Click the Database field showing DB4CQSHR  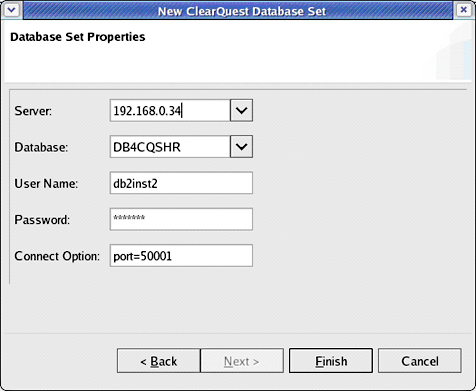click(x=170, y=147)
